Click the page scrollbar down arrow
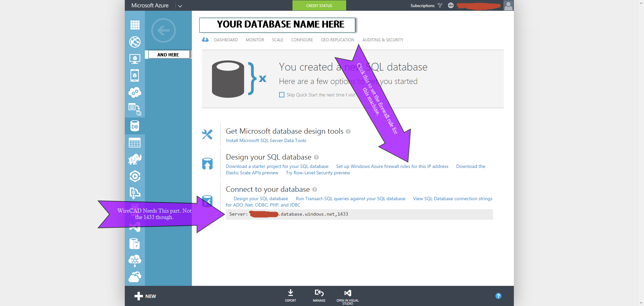Viewport: 644px width, 306px height. click(x=642, y=303)
